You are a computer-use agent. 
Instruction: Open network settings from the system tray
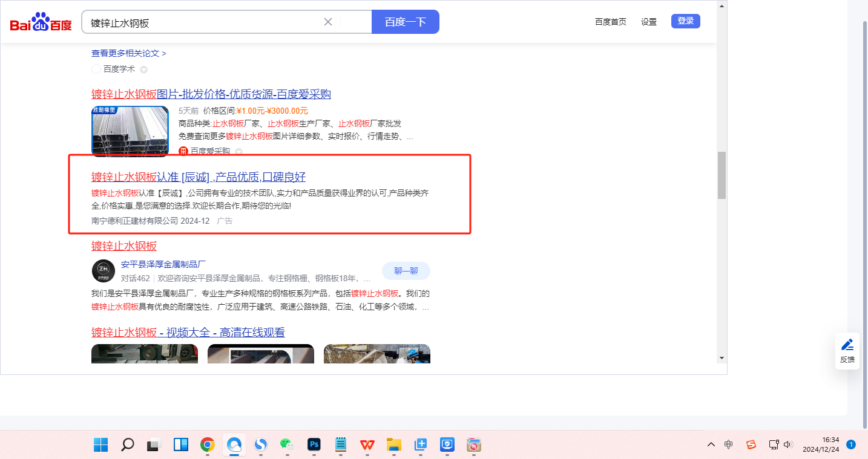click(774, 444)
